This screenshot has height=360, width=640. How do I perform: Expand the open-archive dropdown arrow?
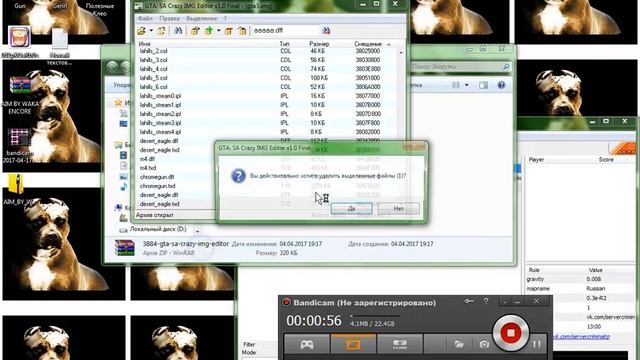[x=151, y=31]
